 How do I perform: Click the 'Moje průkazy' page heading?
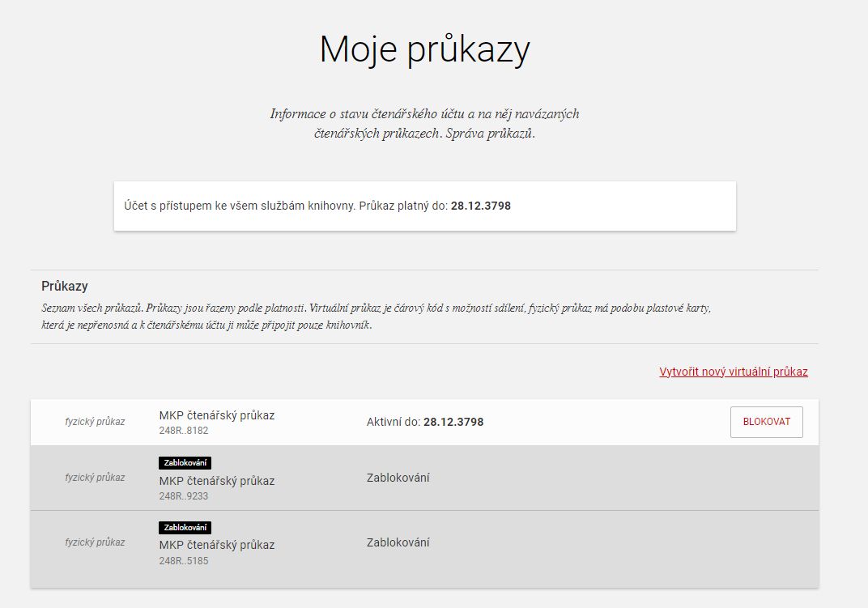point(424,49)
